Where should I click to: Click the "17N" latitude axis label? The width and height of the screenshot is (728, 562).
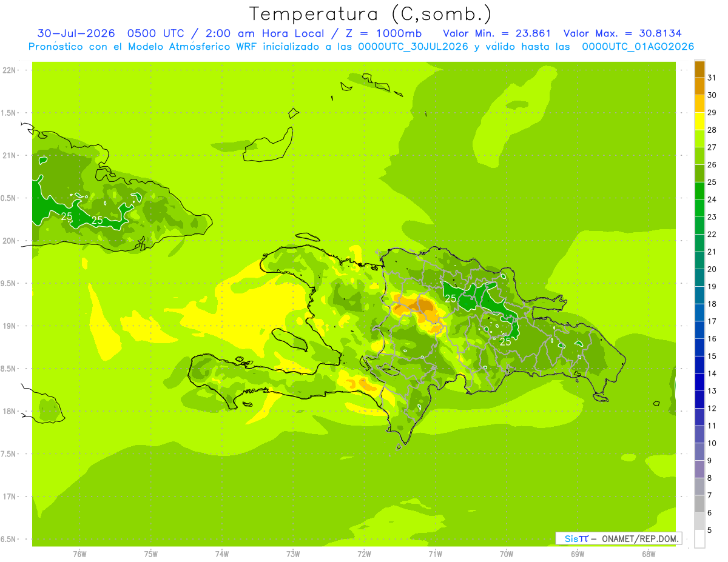point(9,497)
